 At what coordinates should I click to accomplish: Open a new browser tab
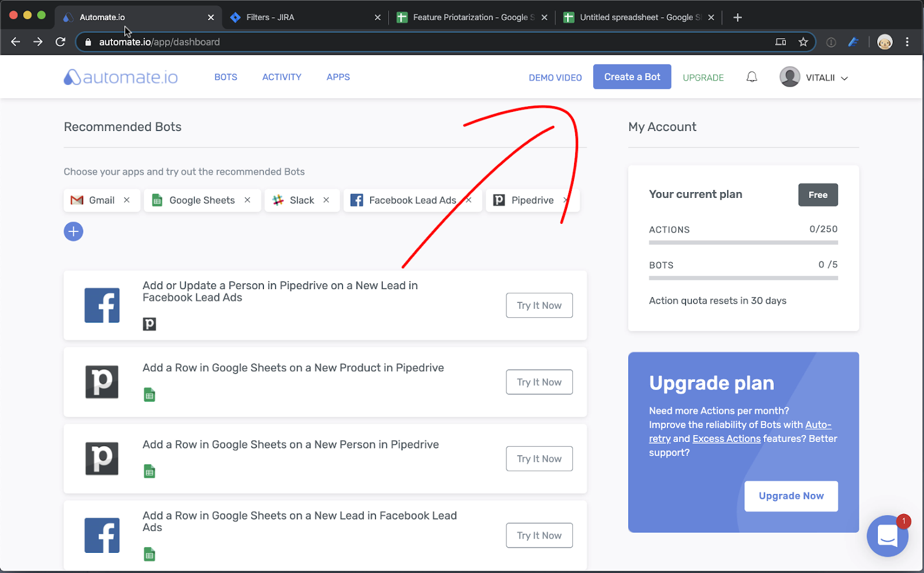click(x=737, y=17)
